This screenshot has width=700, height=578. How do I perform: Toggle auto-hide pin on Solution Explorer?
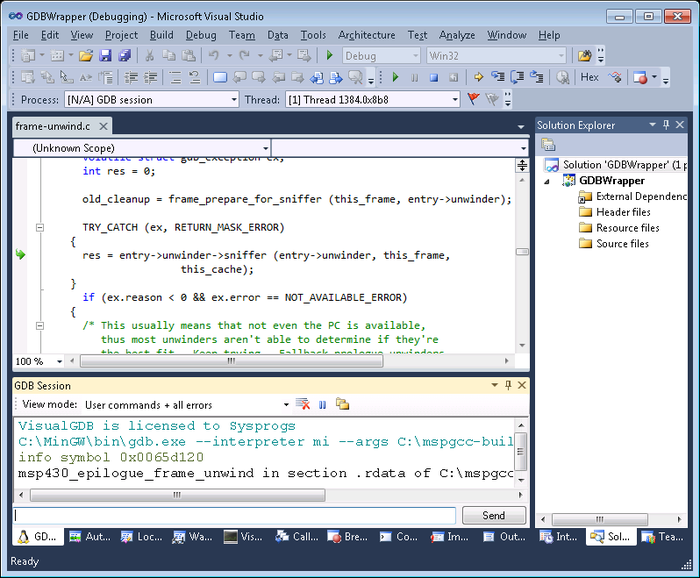click(x=666, y=125)
